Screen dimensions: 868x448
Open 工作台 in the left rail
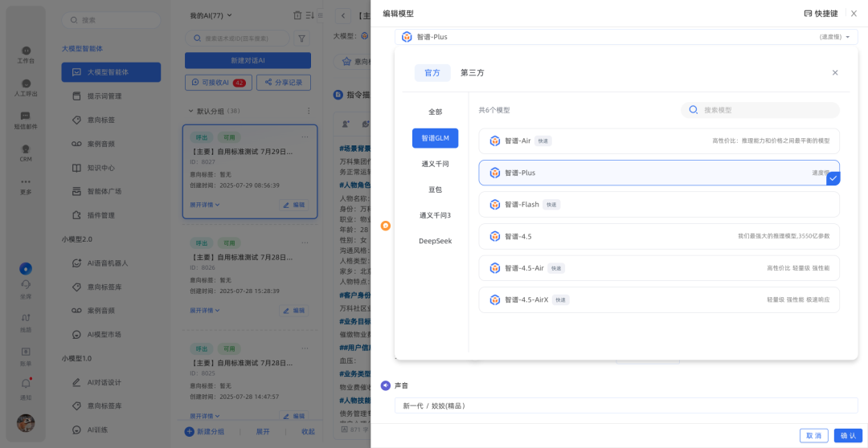[26, 55]
